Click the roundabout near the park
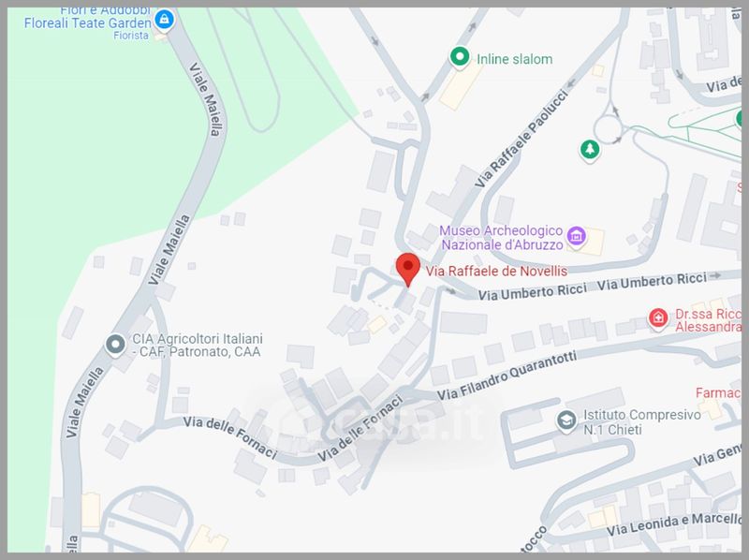Viewport: 749px width, 560px height. tap(608, 129)
